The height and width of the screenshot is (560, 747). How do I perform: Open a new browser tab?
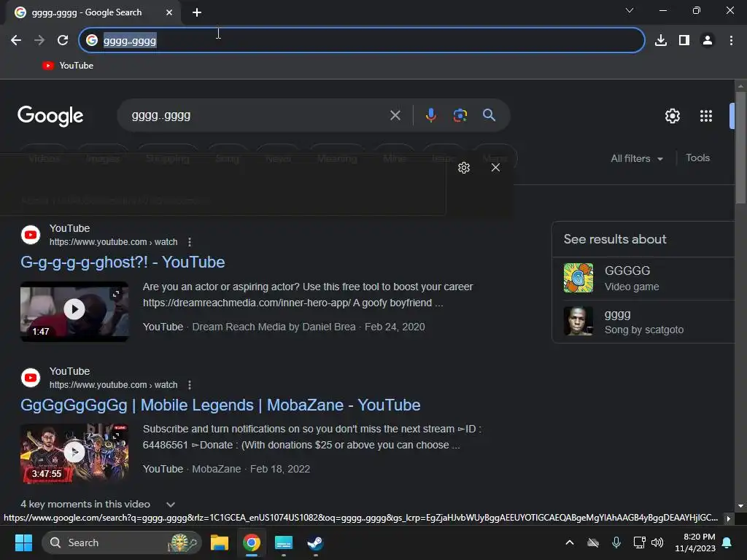pos(197,12)
